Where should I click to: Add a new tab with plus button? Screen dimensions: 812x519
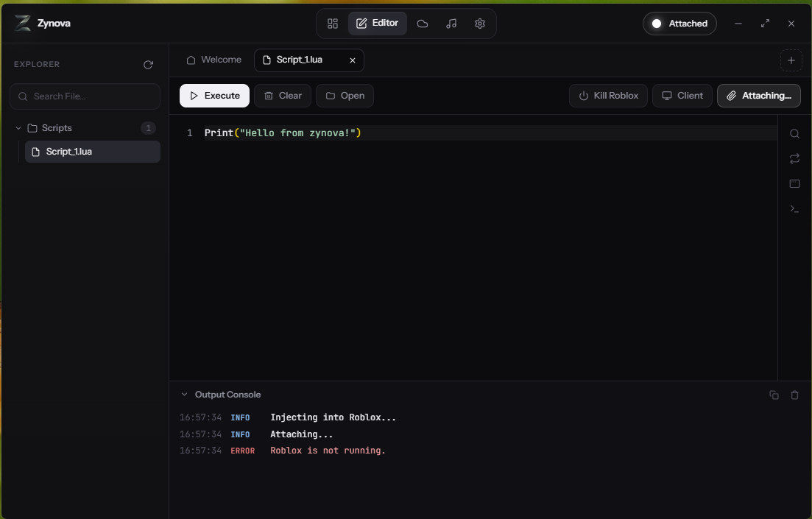(x=791, y=60)
